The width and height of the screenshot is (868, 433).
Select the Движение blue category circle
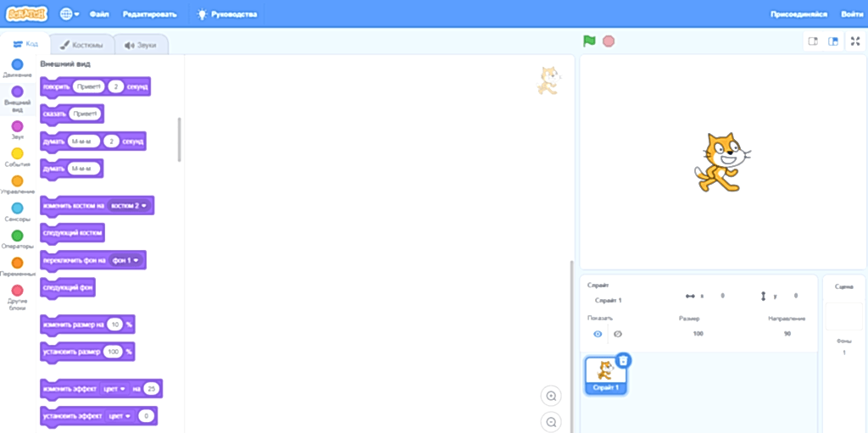(x=17, y=64)
